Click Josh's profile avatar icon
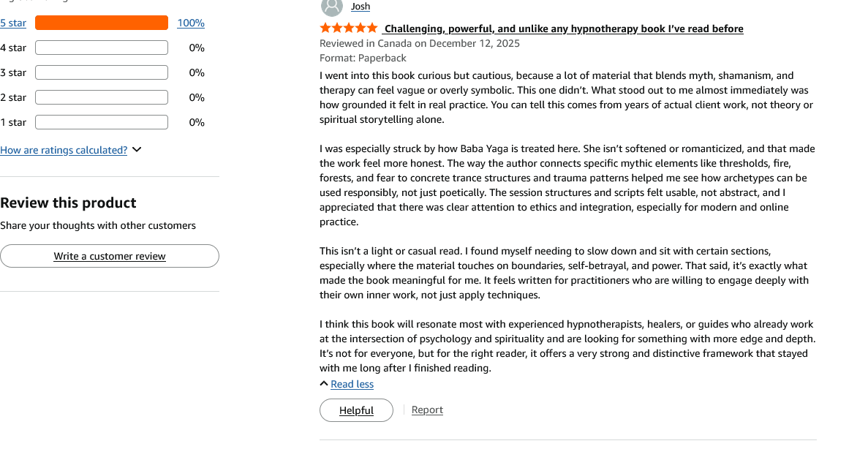Viewport: 868px width, 449px height. click(331, 7)
